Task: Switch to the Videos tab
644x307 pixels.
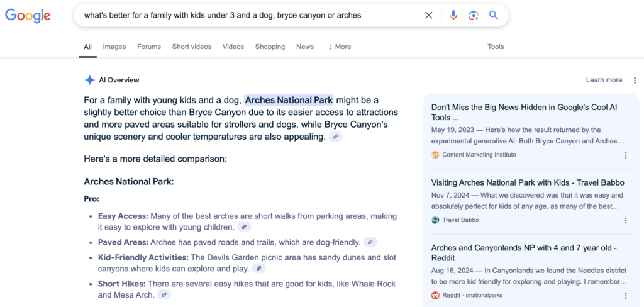Action: tap(233, 47)
